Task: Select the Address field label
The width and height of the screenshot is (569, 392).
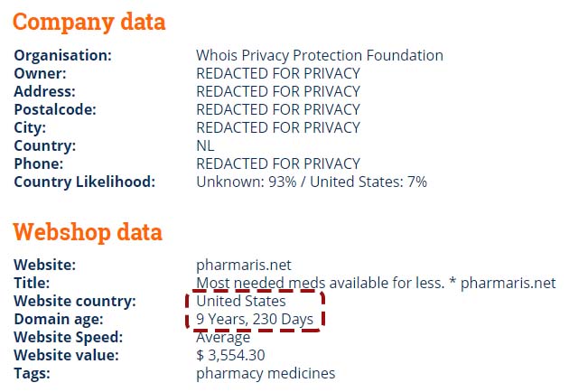Action: pos(44,91)
